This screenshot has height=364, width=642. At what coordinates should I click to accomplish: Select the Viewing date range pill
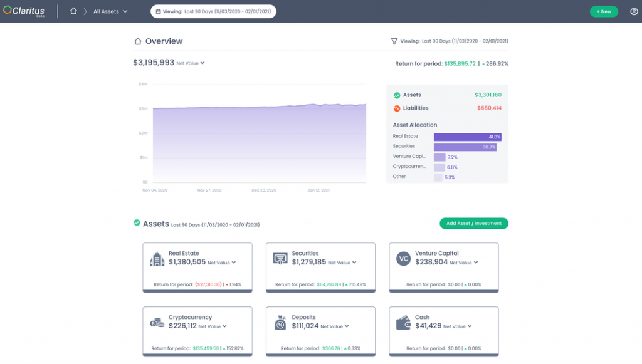pyautogui.click(x=213, y=11)
